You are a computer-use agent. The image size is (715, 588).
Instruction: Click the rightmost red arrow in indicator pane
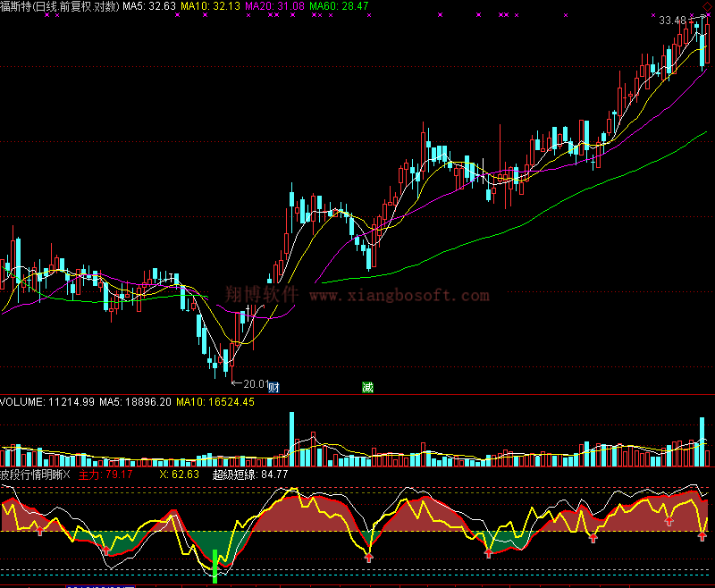pyautogui.click(x=702, y=536)
